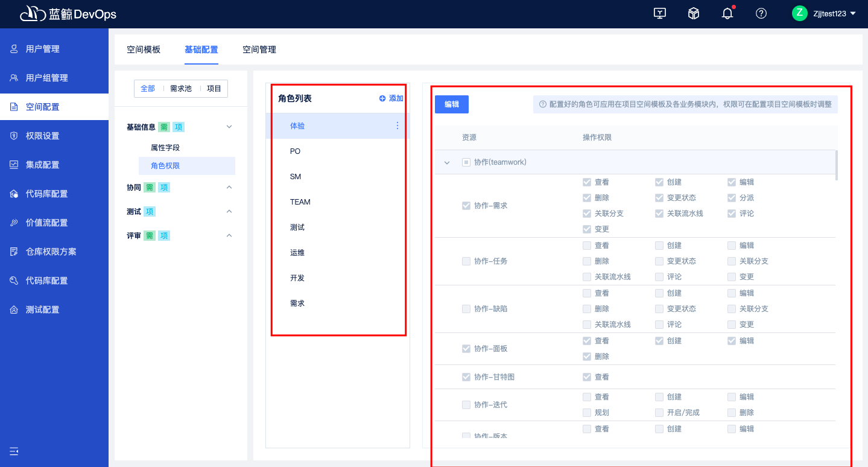Image resolution: width=868 pixels, height=467 pixels.
Task: Select the 体验 role
Action: tap(338, 126)
